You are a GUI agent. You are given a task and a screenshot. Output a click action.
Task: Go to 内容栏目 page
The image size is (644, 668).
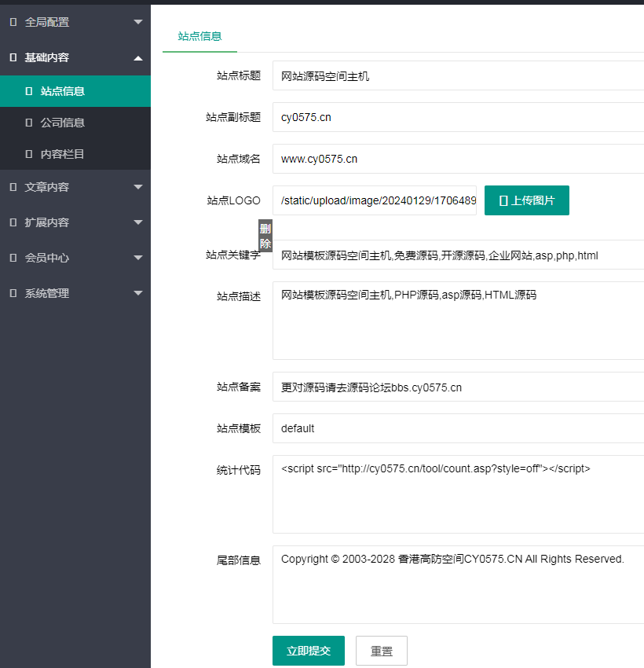75,154
